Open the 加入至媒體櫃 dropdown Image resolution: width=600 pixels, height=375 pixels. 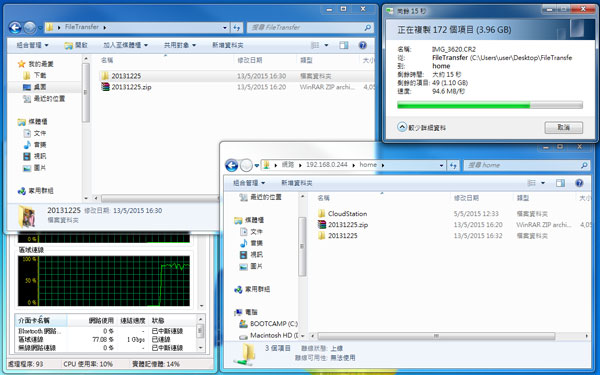(125, 45)
